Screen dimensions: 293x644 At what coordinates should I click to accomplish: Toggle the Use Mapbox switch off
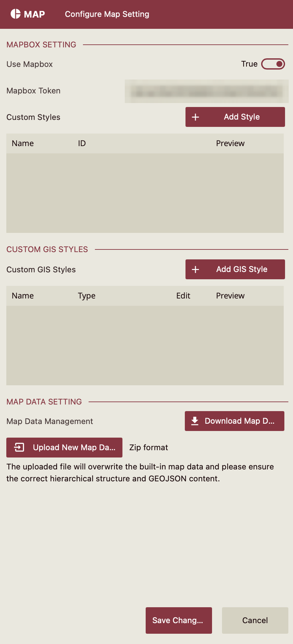point(273,64)
